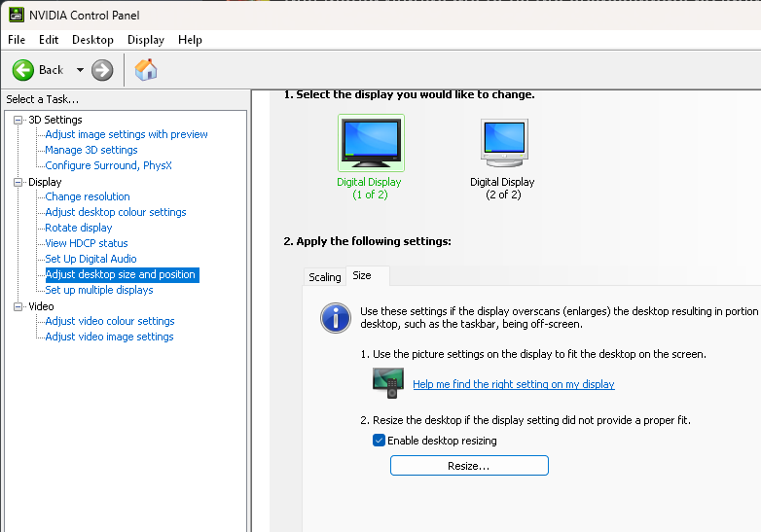Collapse the Display tree node
Viewport: 761px width, 532px height.
18,182
